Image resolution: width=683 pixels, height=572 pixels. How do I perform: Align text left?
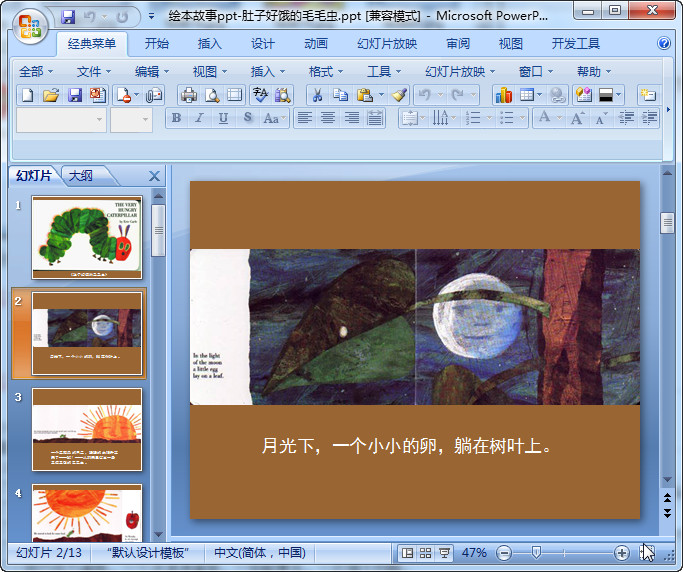point(305,118)
